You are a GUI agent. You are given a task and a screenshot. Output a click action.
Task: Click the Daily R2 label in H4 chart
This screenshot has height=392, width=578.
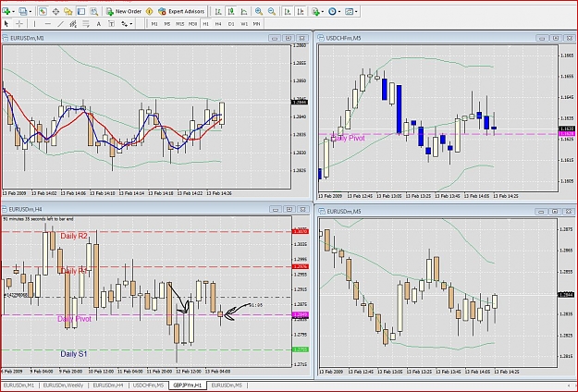(74, 236)
